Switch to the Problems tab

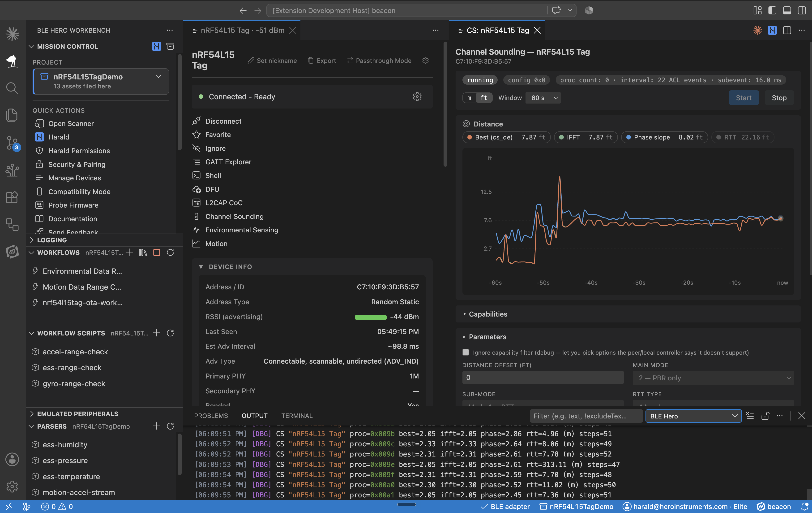pyautogui.click(x=211, y=416)
